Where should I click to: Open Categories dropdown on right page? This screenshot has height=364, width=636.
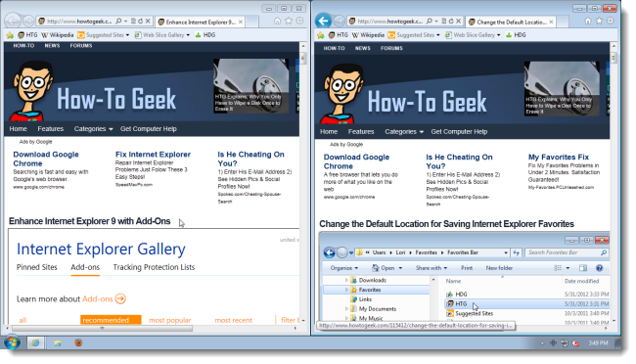(404, 132)
